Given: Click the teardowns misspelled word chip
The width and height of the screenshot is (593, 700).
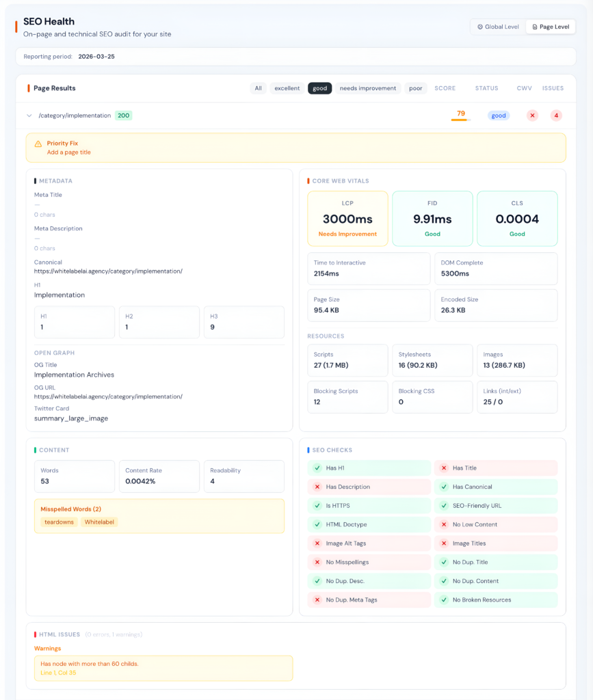Looking at the screenshot, I should [59, 522].
